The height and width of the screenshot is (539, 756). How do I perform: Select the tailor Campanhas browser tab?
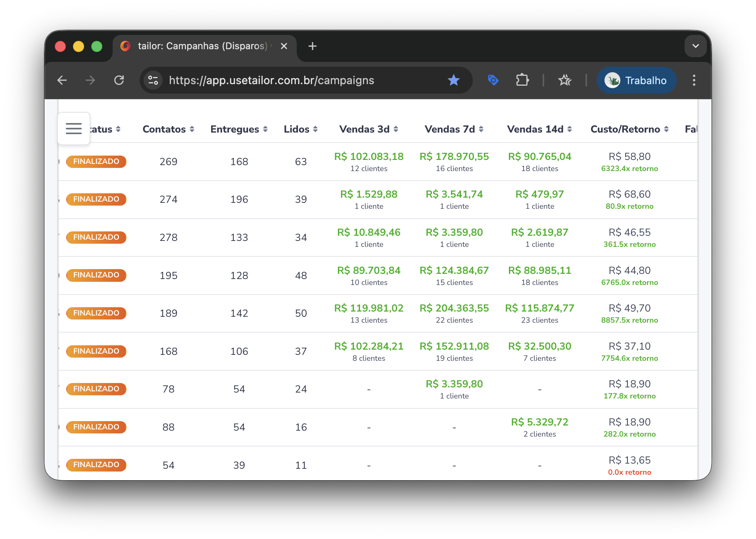click(202, 46)
